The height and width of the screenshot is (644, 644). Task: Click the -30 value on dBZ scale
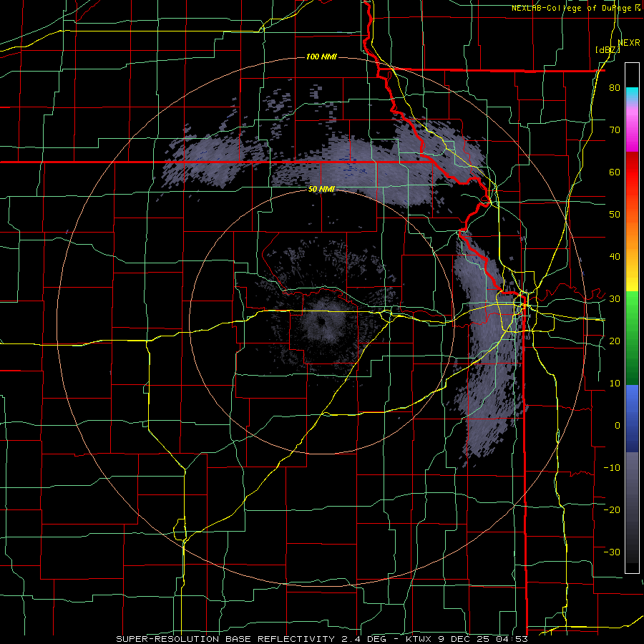pyautogui.click(x=612, y=552)
